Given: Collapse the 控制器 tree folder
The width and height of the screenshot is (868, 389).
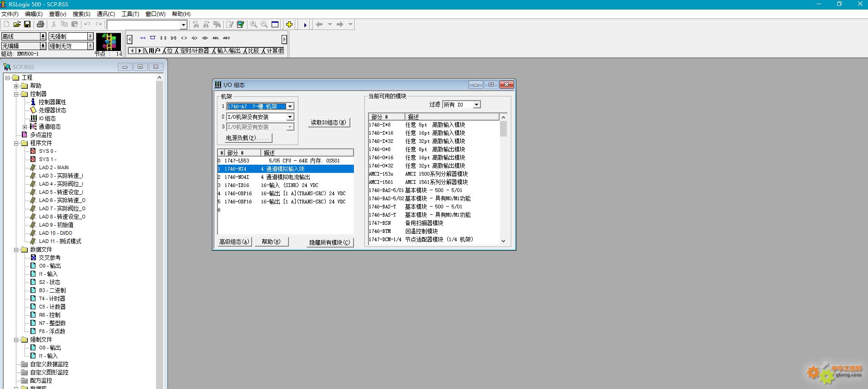Looking at the screenshot, I should tap(16, 94).
